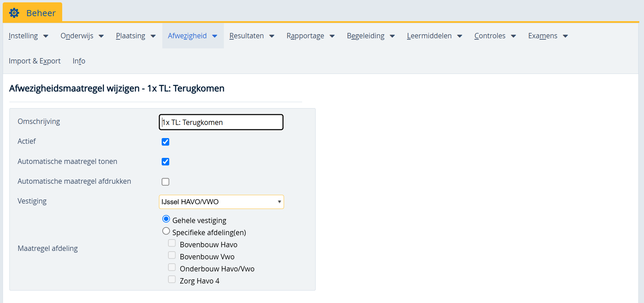Viewport: 644px width, 303px height.
Task: Click the Rapportage dropdown arrow
Action: (x=332, y=36)
